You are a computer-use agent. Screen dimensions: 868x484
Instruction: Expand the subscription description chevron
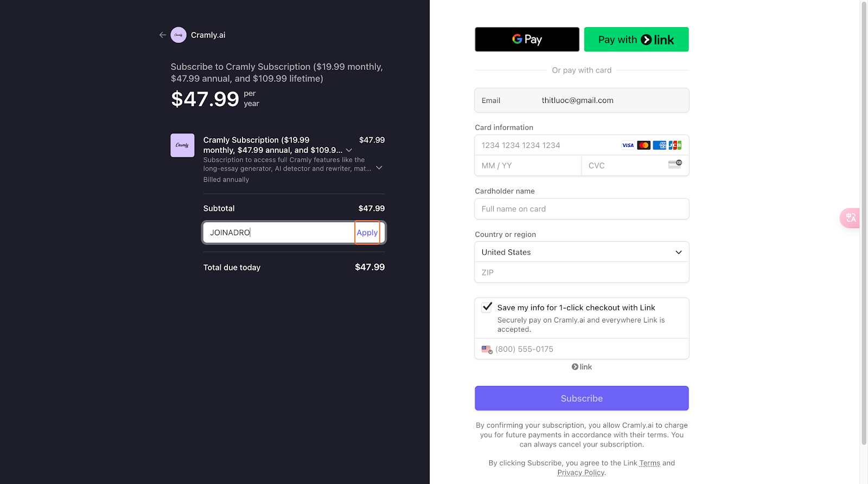pyautogui.click(x=379, y=168)
